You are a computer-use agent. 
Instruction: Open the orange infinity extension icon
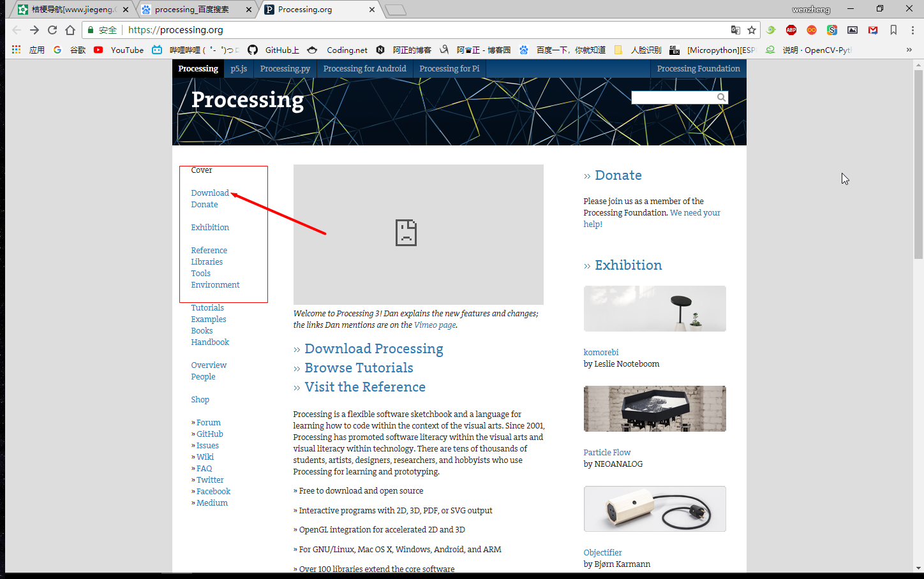coord(812,30)
